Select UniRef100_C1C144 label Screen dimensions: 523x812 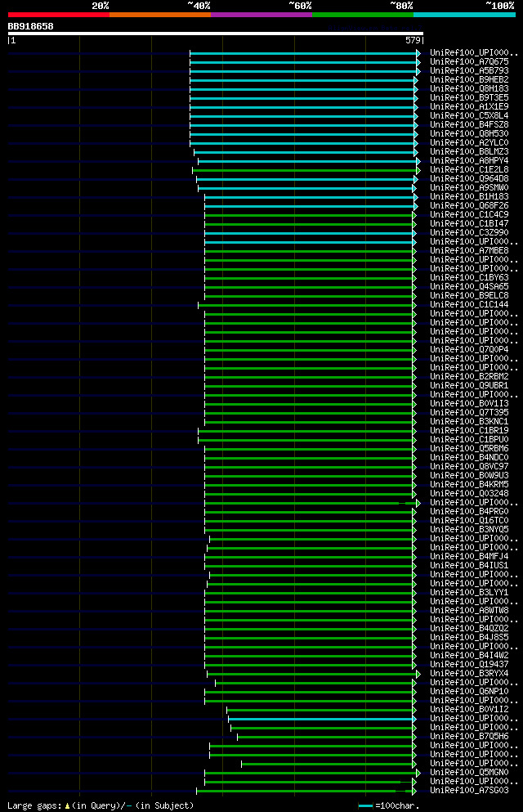[469, 305]
